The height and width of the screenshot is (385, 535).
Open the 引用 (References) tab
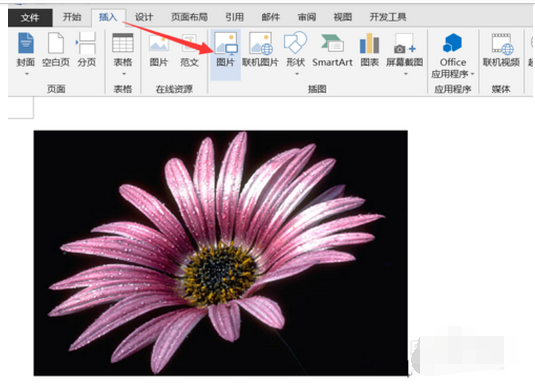[234, 17]
